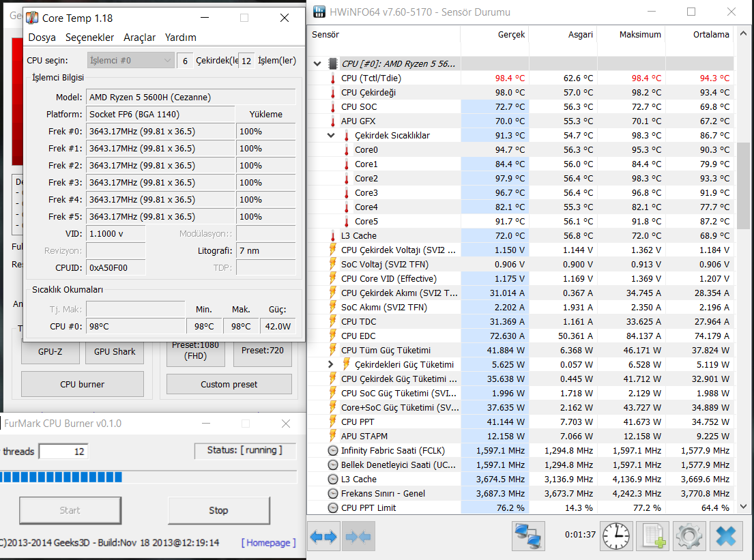Click the Custom preset button in FurMark

pos(229,384)
